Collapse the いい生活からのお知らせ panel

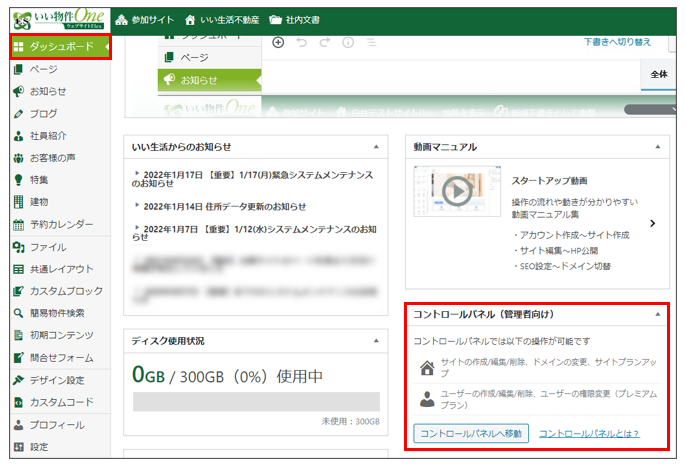tap(375, 147)
